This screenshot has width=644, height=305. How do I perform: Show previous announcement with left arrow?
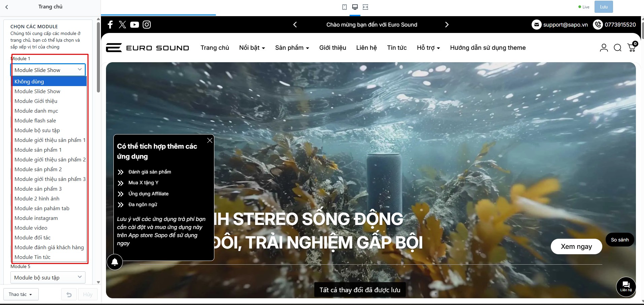(295, 25)
